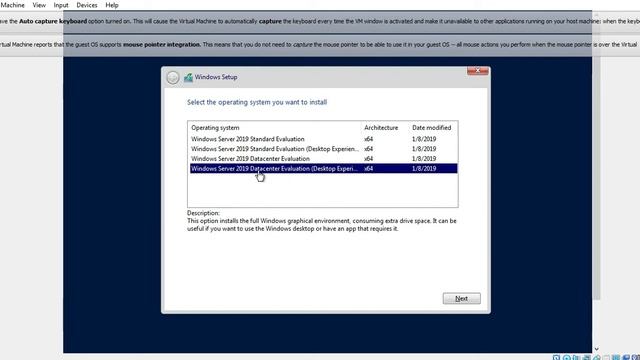Click the Next button in Windows Setup
This screenshot has height=360, width=640.
tap(461, 298)
